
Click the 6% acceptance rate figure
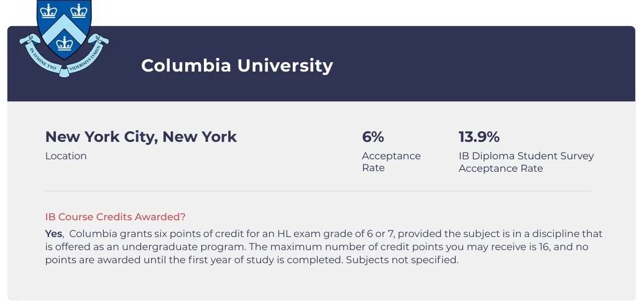click(373, 137)
